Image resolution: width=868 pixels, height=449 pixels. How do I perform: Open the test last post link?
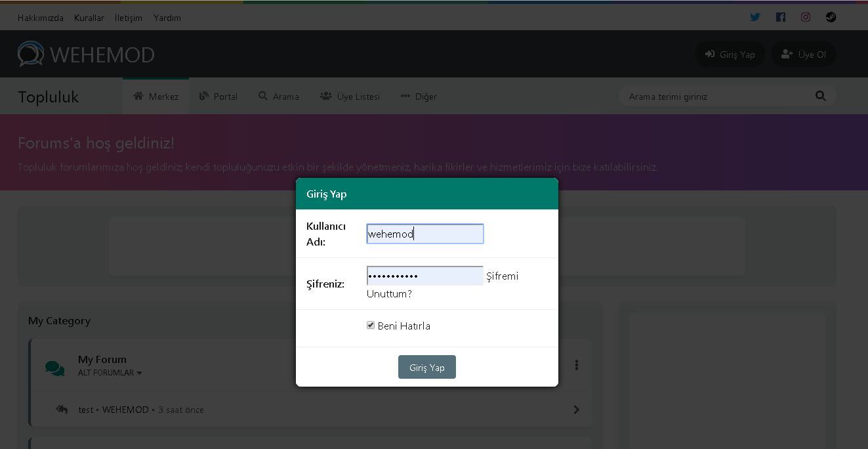86,410
